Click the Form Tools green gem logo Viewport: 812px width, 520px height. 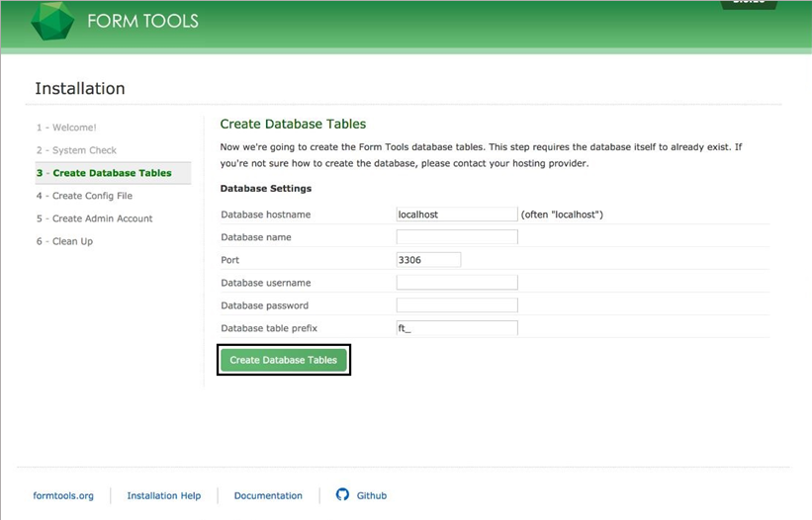tap(52, 21)
